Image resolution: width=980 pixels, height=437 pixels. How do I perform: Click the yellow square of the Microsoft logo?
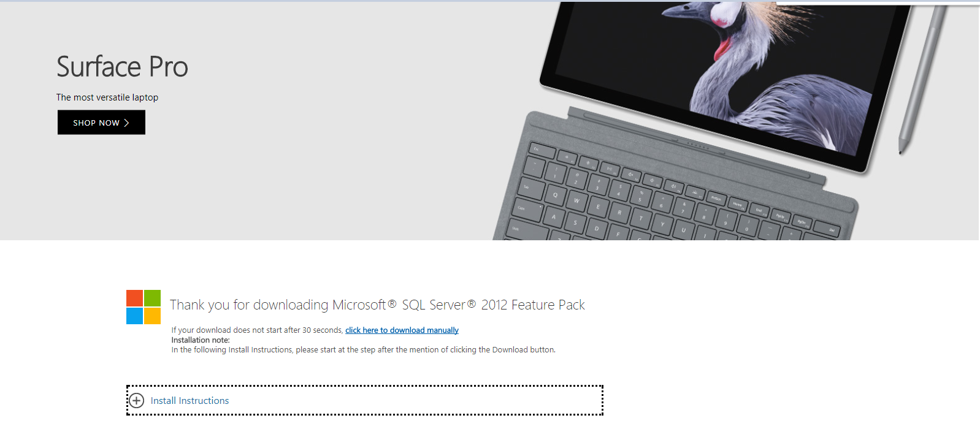click(152, 316)
